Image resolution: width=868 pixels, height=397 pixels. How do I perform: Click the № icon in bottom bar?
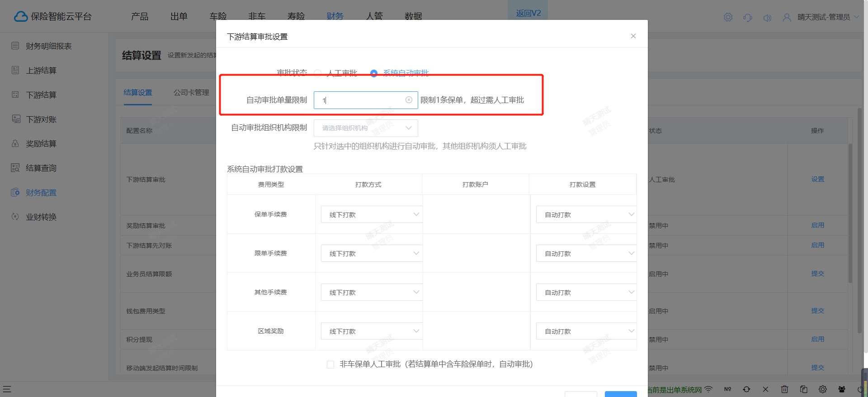pyautogui.click(x=727, y=389)
